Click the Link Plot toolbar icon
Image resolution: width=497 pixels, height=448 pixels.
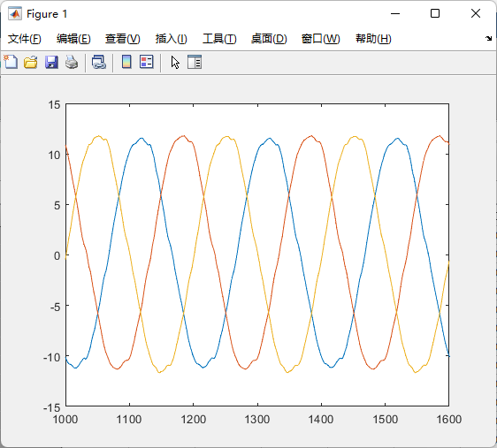(99, 62)
